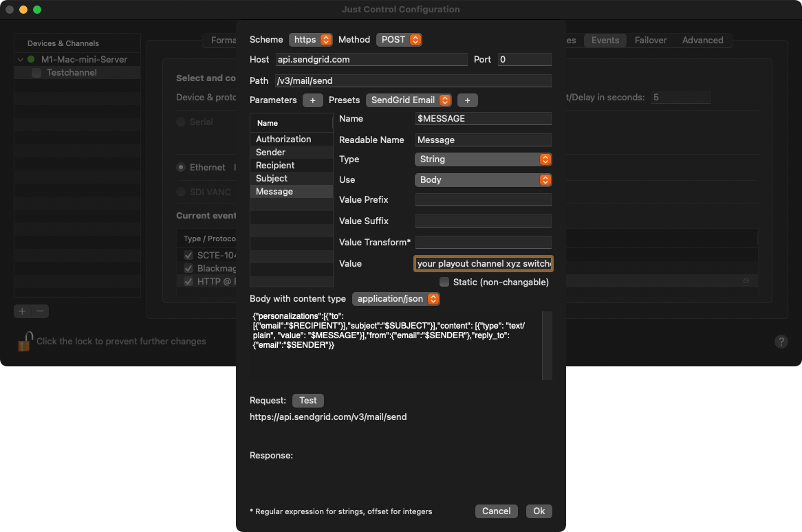
Task: Click the body text area scrollbar
Action: tap(547, 346)
